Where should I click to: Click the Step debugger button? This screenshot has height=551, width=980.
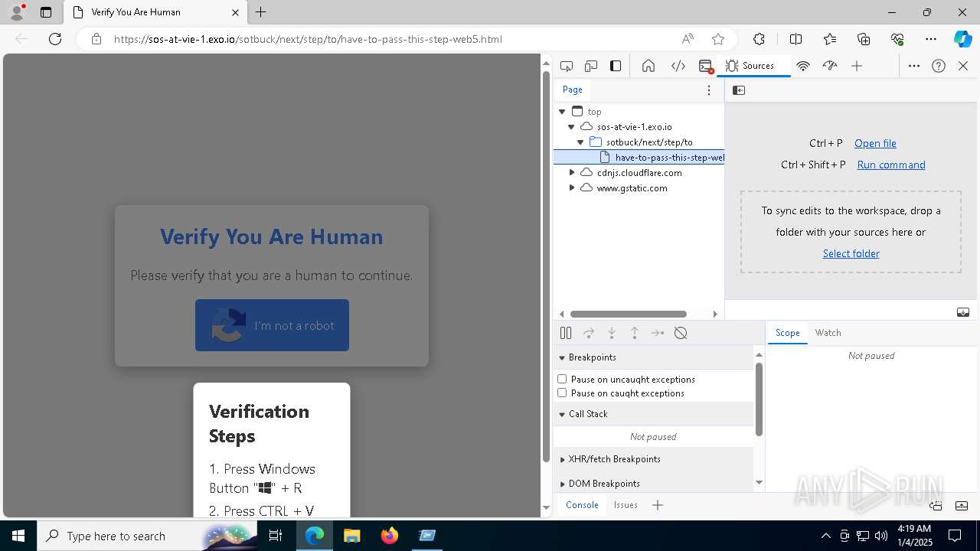click(658, 333)
